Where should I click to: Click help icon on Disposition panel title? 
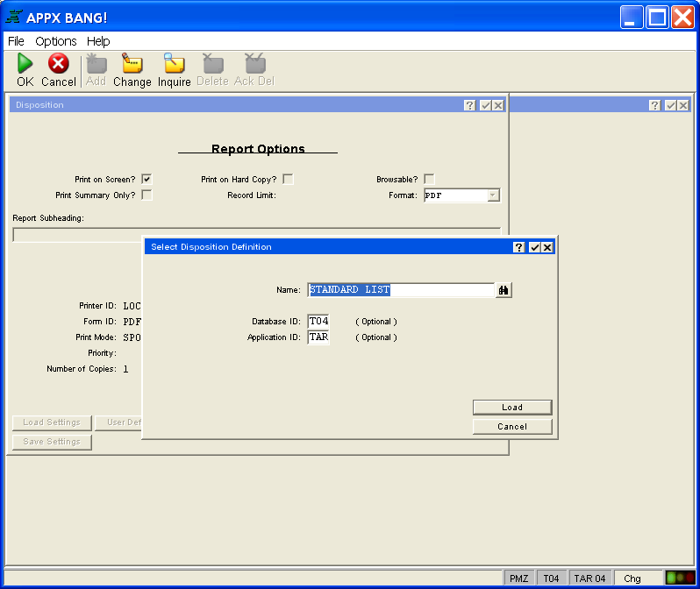470,105
